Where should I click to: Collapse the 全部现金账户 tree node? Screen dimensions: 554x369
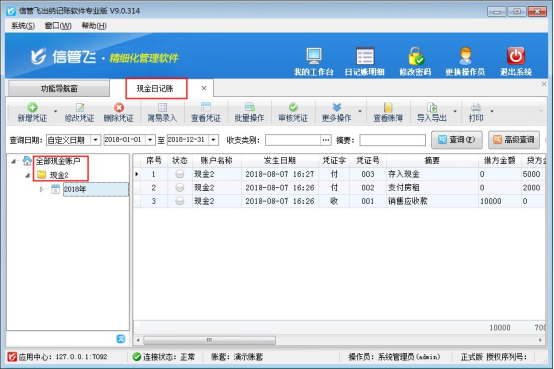click(x=13, y=161)
